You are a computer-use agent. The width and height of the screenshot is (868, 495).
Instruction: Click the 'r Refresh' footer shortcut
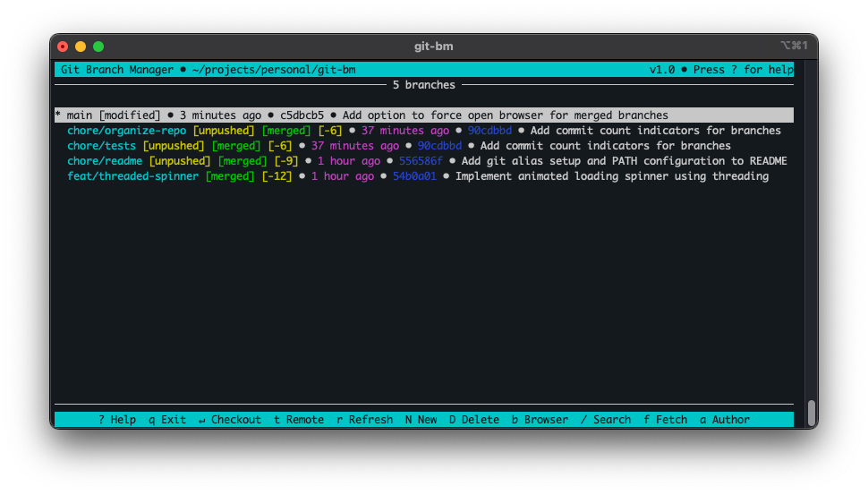tap(365, 420)
